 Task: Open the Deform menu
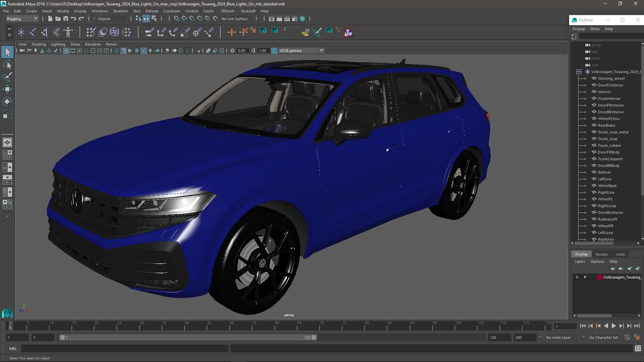152,11
